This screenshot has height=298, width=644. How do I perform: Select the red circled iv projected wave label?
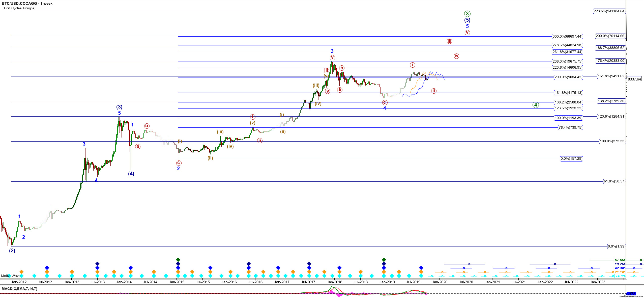456,56
